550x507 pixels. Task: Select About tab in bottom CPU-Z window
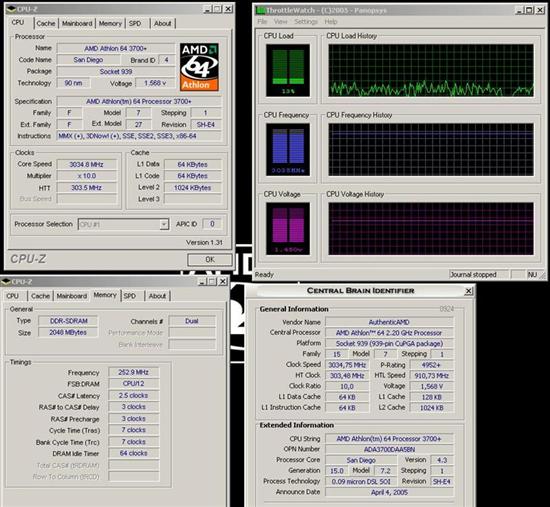(157, 296)
